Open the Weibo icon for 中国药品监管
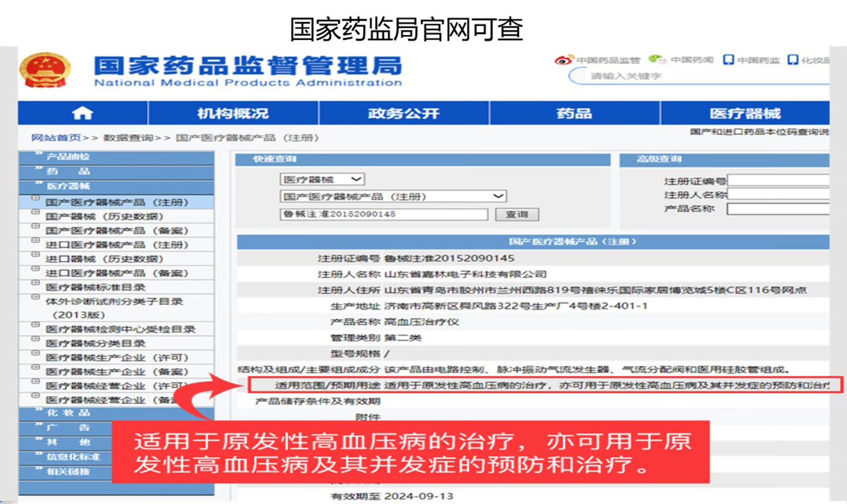Viewport: 847px width, 504px height. point(564,60)
